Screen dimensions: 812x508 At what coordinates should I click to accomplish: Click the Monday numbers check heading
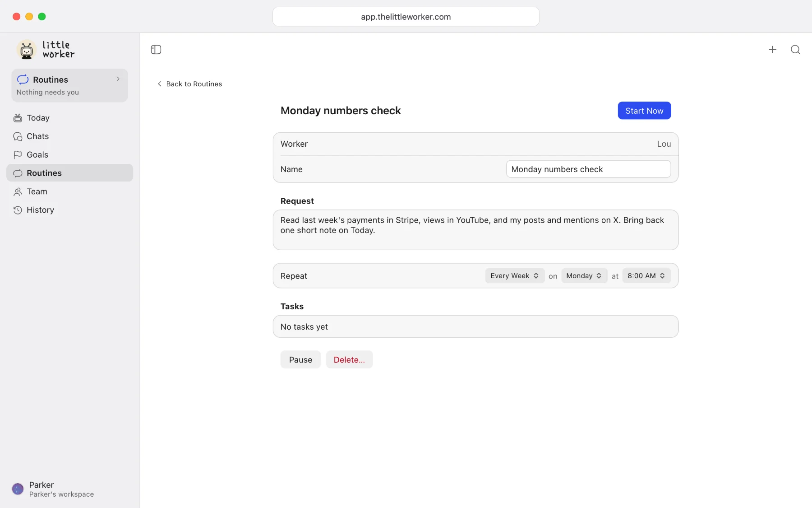pyautogui.click(x=341, y=111)
